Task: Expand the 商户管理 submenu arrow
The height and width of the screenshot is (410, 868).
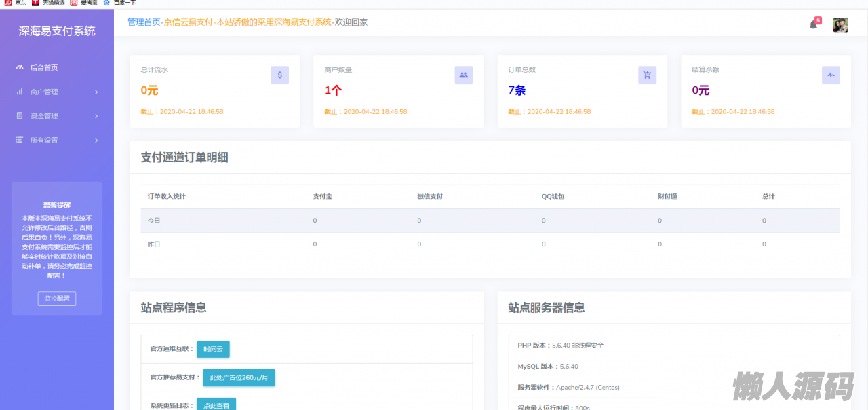Action: (96, 92)
